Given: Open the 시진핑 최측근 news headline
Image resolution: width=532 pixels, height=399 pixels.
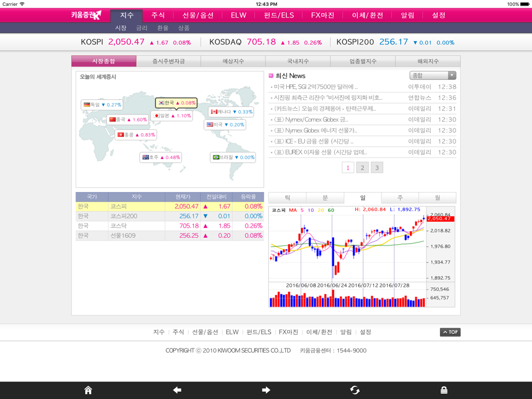Looking at the screenshot, I should 328,98.
